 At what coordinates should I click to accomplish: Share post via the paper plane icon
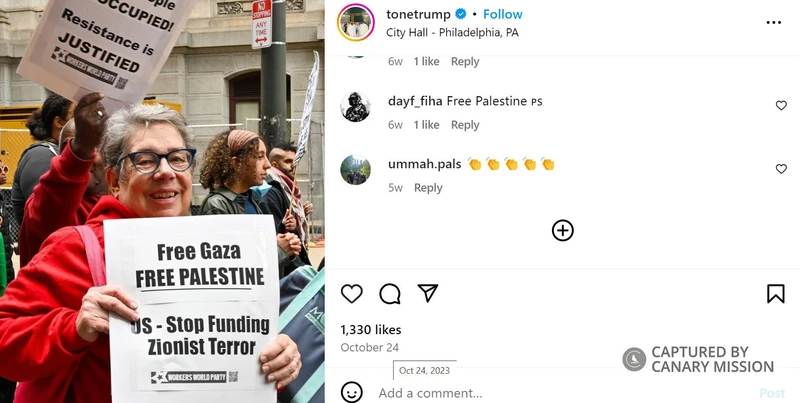[428, 293]
